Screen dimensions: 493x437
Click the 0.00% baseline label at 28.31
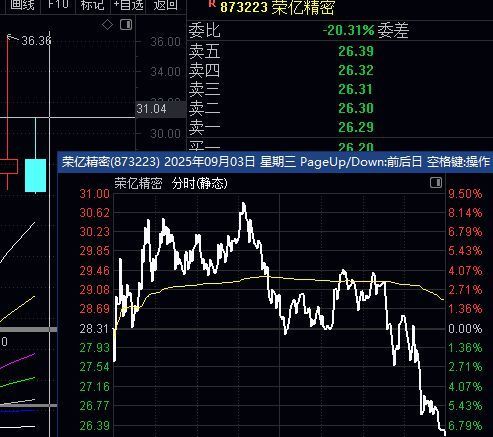(x=465, y=329)
